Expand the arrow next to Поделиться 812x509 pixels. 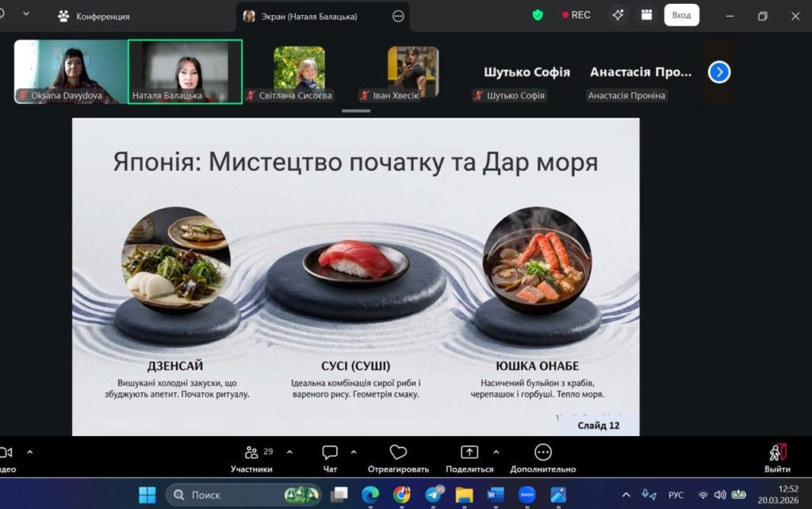coord(496,452)
